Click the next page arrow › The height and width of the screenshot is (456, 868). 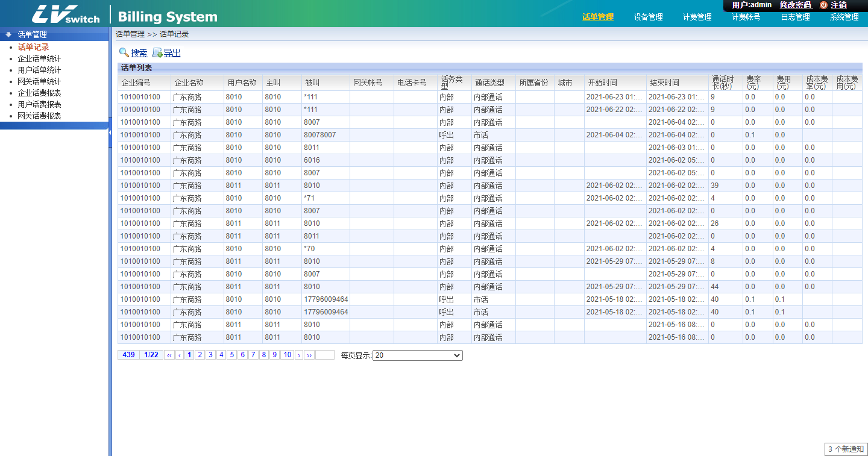tap(299, 355)
